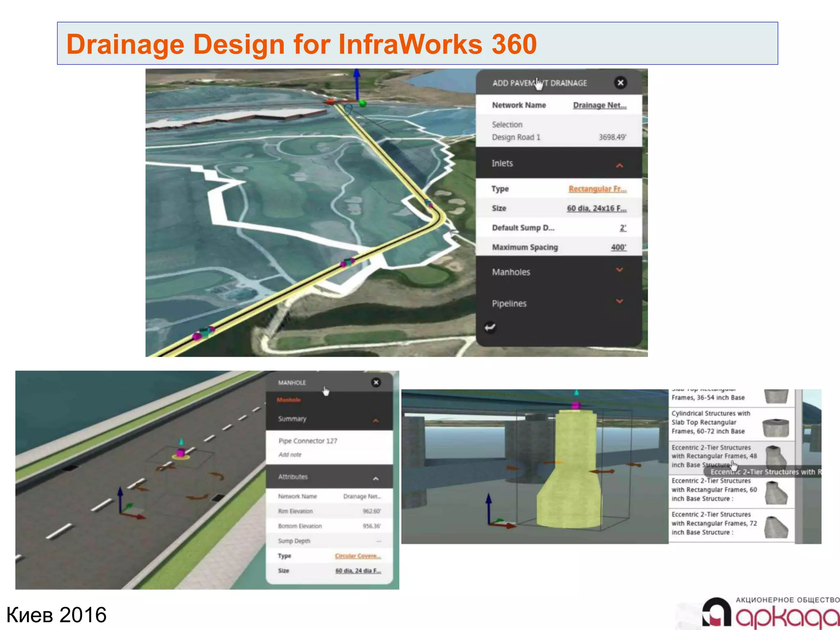Click structure list vertical scrollbar
This screenshot has height=630, width=840.
(x=799, y=466)
